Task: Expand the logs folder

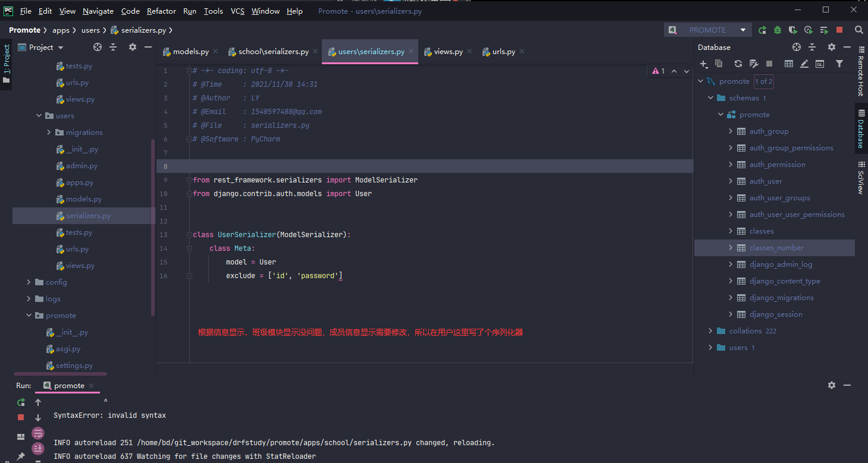Action: coord(29,299)
